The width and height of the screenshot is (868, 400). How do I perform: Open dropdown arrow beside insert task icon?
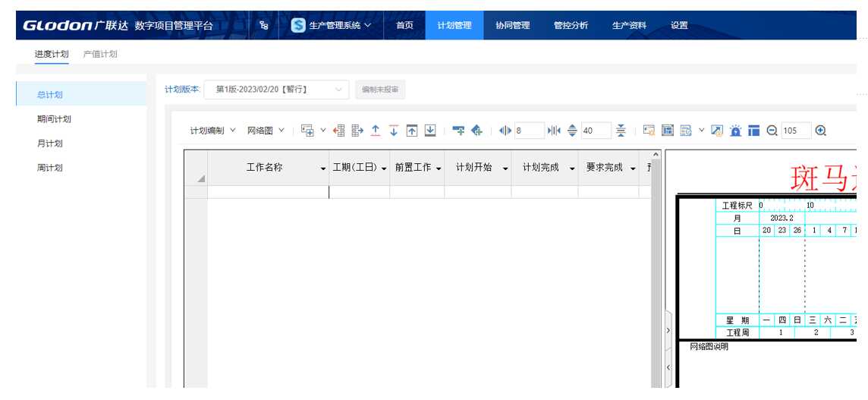(x=323, y=131)
